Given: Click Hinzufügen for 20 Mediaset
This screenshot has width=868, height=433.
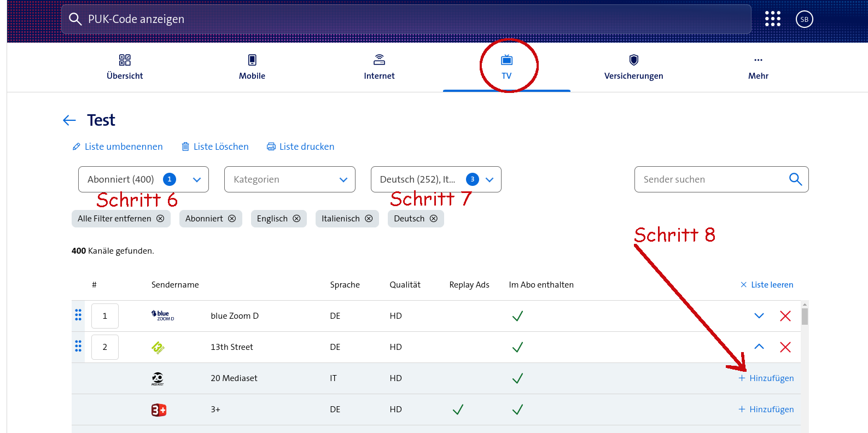Looking at the screenshot, I should pos(766,378).
